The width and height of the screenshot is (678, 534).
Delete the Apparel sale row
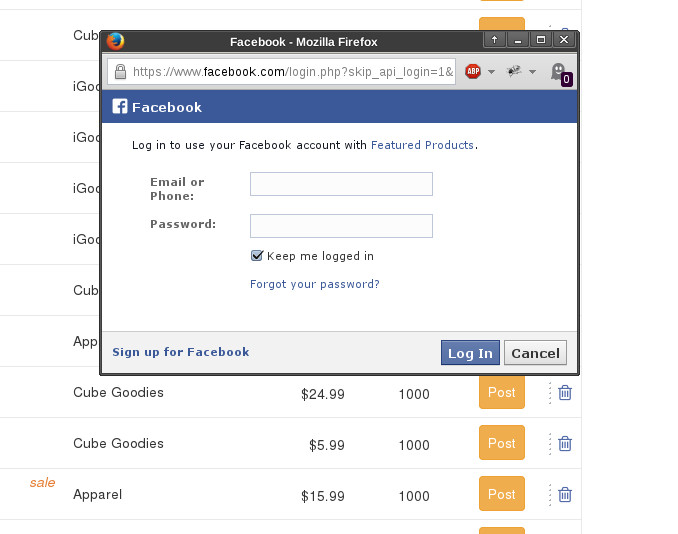565,494
